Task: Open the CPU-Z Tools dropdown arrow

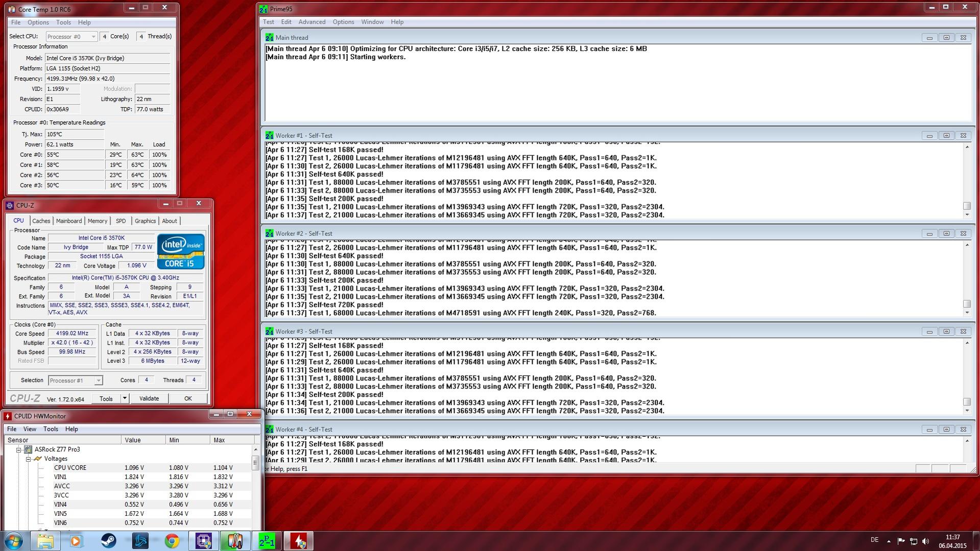Action: point(125,398)
